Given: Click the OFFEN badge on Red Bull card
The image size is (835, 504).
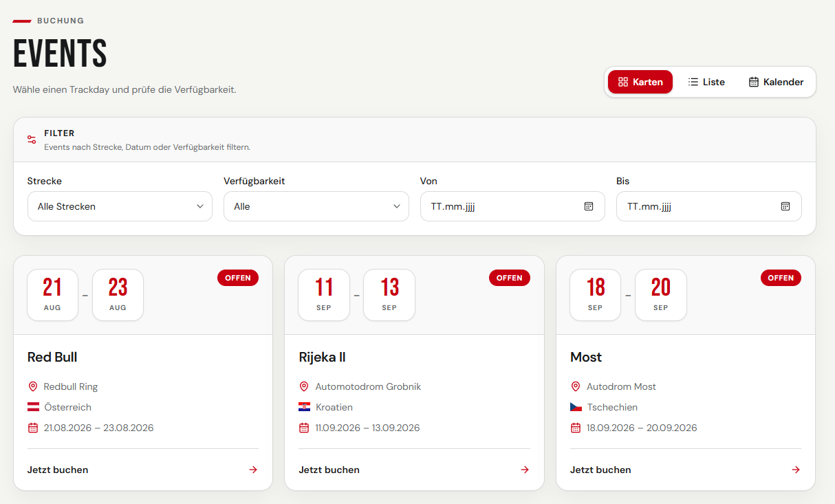Looking at the screenshot, I should [x=238, y=278].
